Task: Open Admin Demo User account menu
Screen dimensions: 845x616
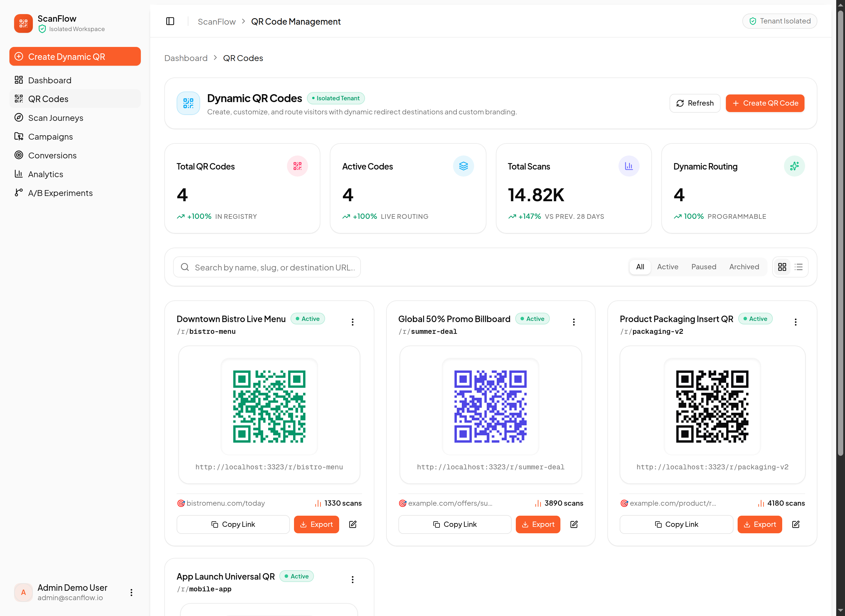Action: [x=131, y=593]
